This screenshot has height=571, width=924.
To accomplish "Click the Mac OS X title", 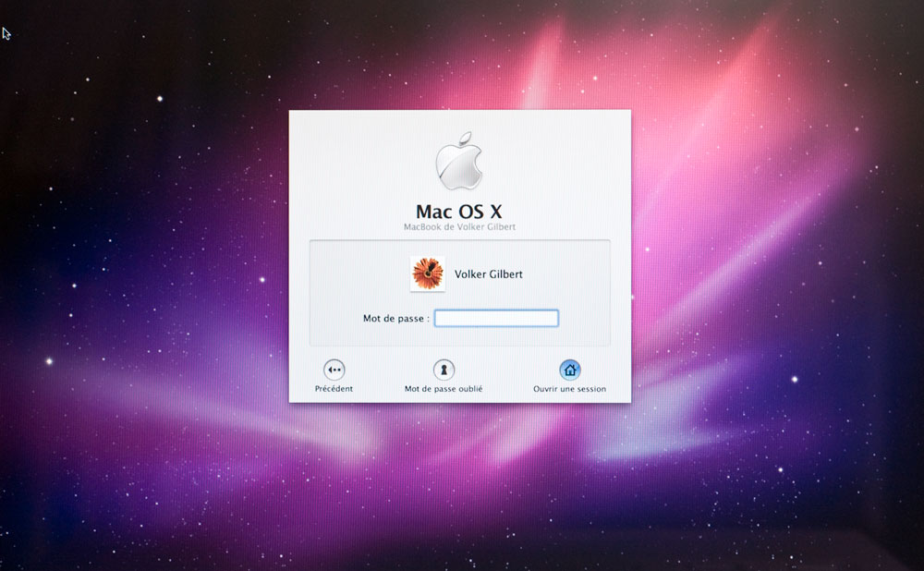I will [x=459, y=212].
